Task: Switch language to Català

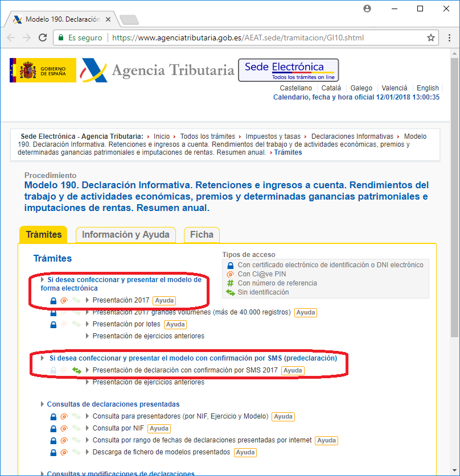Action: (x=331, y=88)
